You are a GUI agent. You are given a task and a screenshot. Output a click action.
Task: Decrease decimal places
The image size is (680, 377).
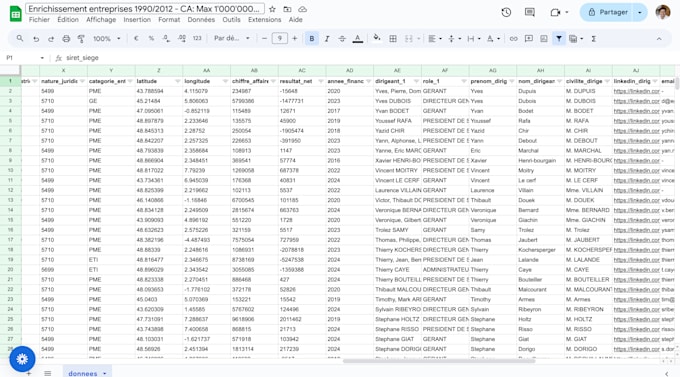[x=166, y=39]
